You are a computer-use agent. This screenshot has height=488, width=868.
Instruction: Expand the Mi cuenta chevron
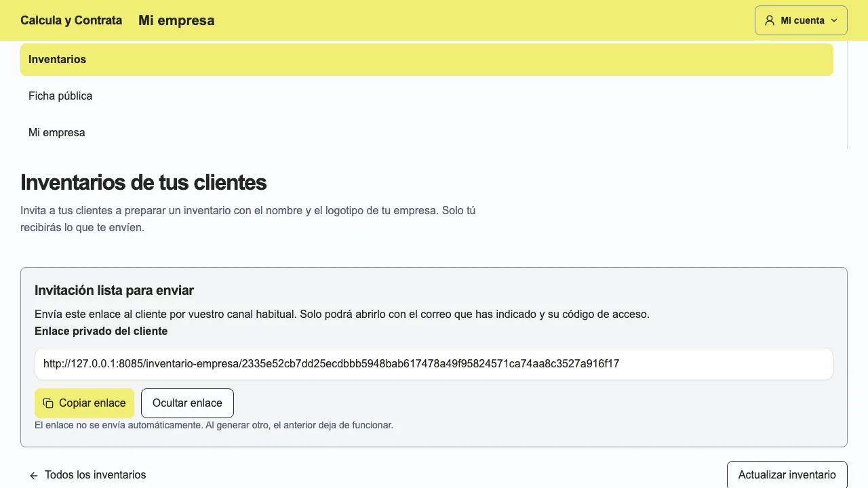(834, 20)
